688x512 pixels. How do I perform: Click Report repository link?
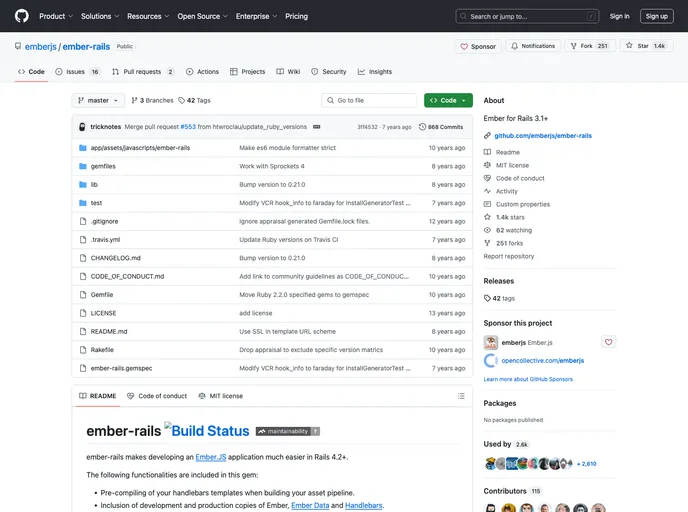pos(509,256)
